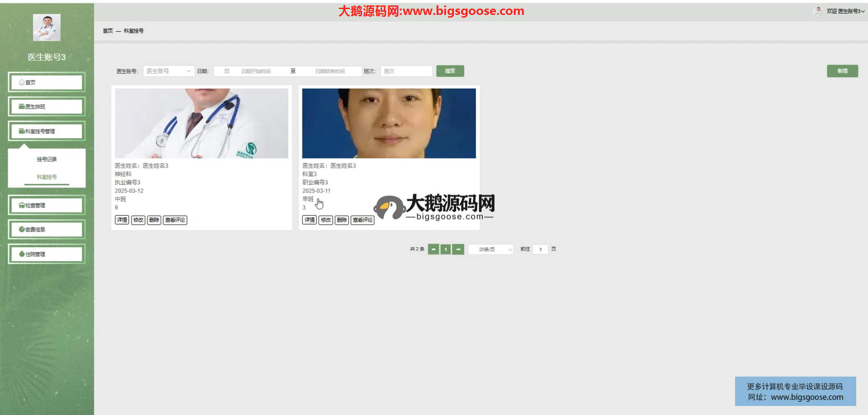Open the 医生账号 dropdown filter
Image resolution: width=868 pixels, height=415 pixels.
(169, 71)
